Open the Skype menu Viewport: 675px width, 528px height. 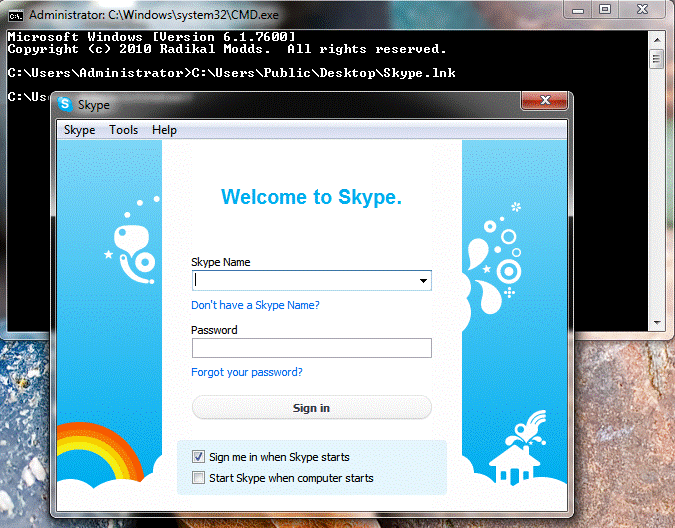(79, 130)
